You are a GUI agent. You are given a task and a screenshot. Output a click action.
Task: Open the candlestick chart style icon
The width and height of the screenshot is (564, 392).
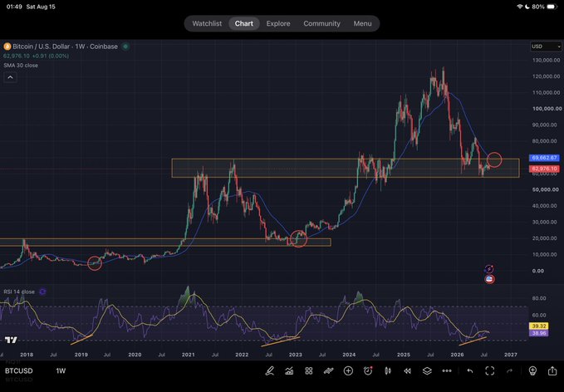pos(388,370)
